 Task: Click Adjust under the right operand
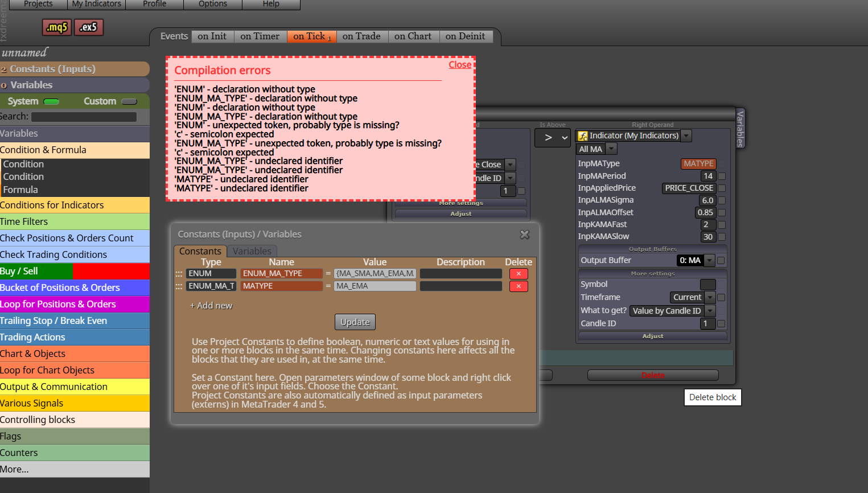click(x=653, y=336)
